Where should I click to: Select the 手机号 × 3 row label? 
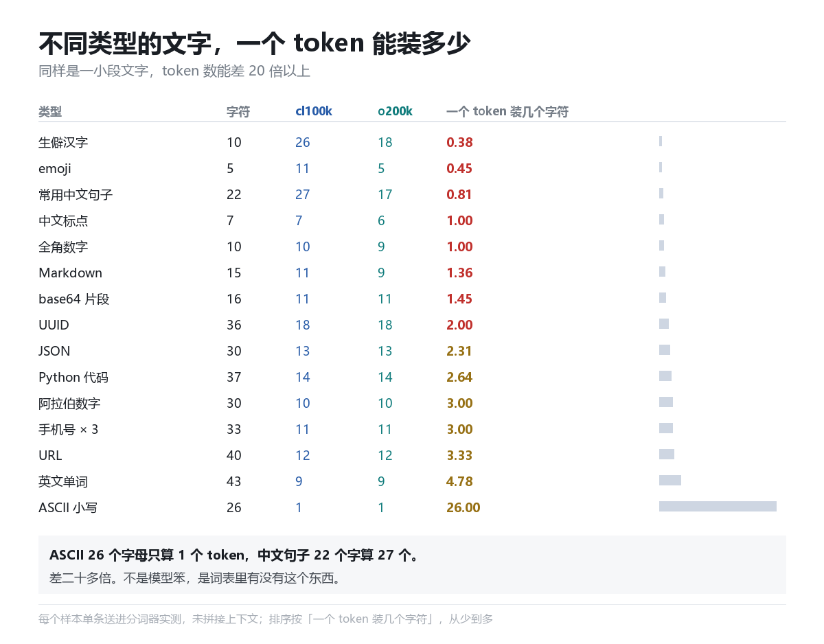click(69, 430)
